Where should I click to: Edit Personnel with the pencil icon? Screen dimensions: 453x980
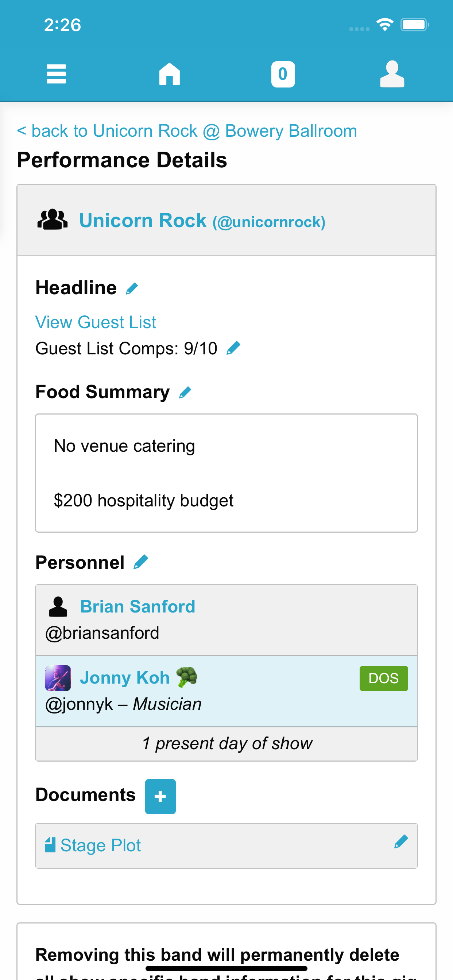click(x=141, y=562)
